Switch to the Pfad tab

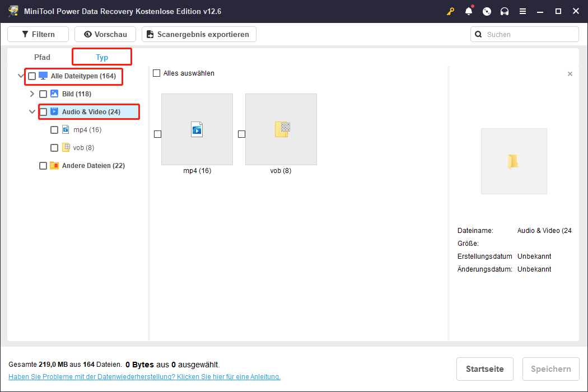point(42,57)
